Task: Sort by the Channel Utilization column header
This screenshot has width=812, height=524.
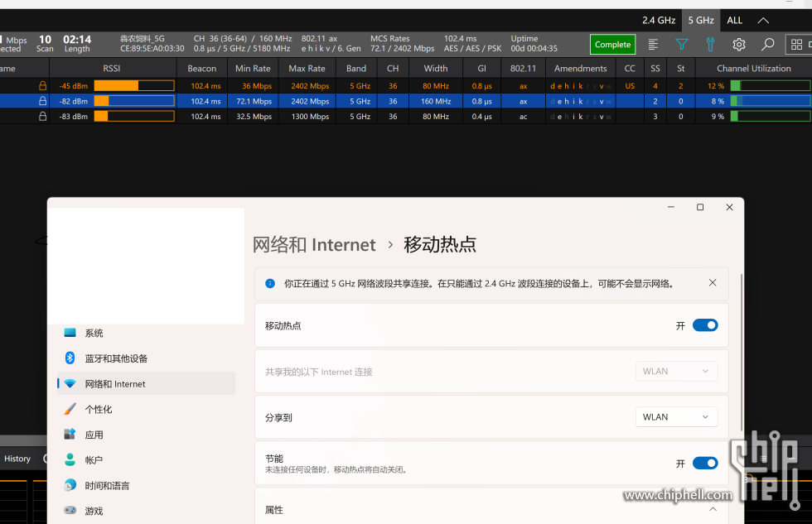Action: click(x=754, y=68)
